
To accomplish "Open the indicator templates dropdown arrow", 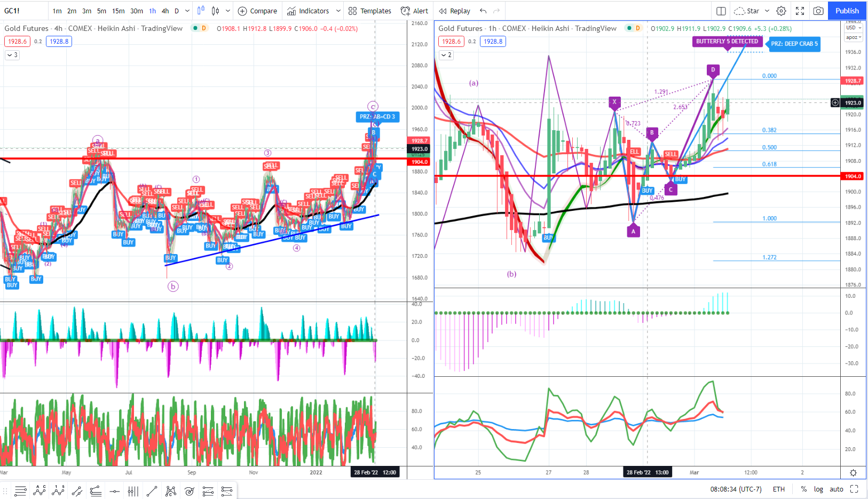I will pos(338,11).
